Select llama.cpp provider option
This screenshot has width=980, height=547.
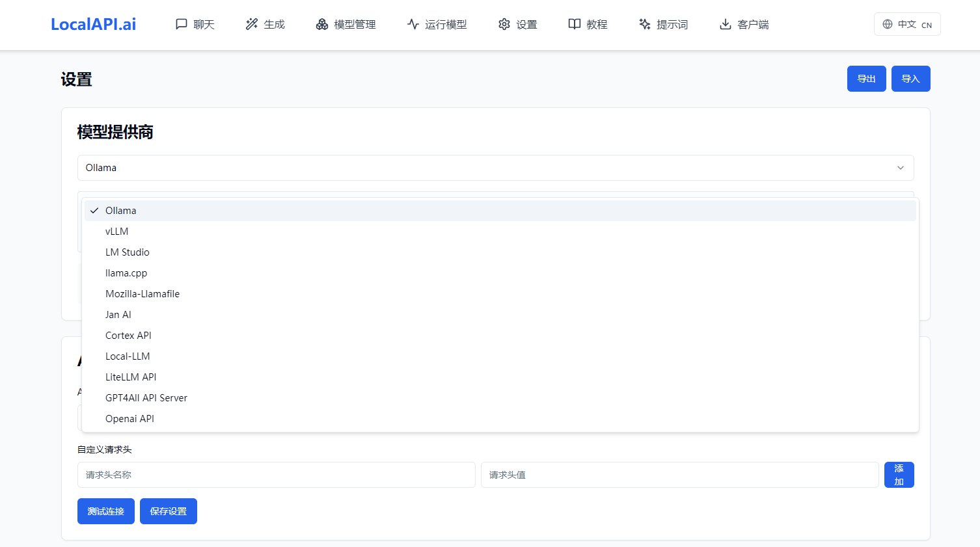(x=500, y=273)
